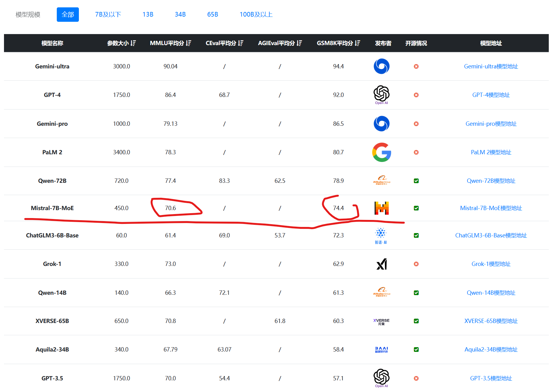Click CEval score 83.3 cell
The image size is (554, 392).
point(224,181)
